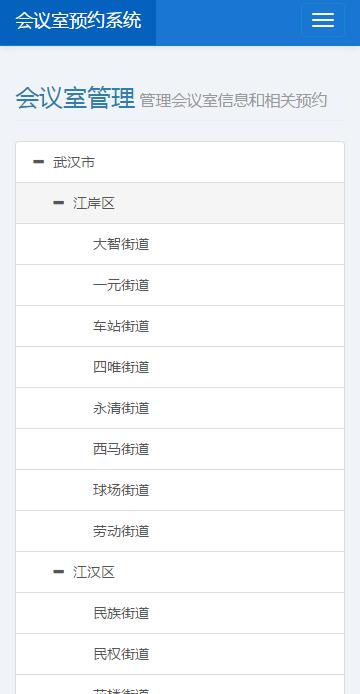This screenshot has width=360, height=694.
Task: Select 大智街道 in the tree
Action: click(x=180, y=244)
